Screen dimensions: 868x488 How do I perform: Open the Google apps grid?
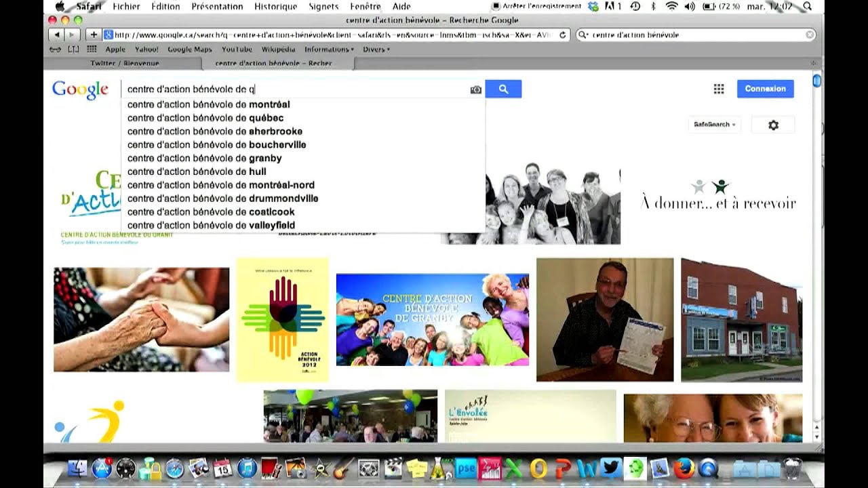[719, 89]
